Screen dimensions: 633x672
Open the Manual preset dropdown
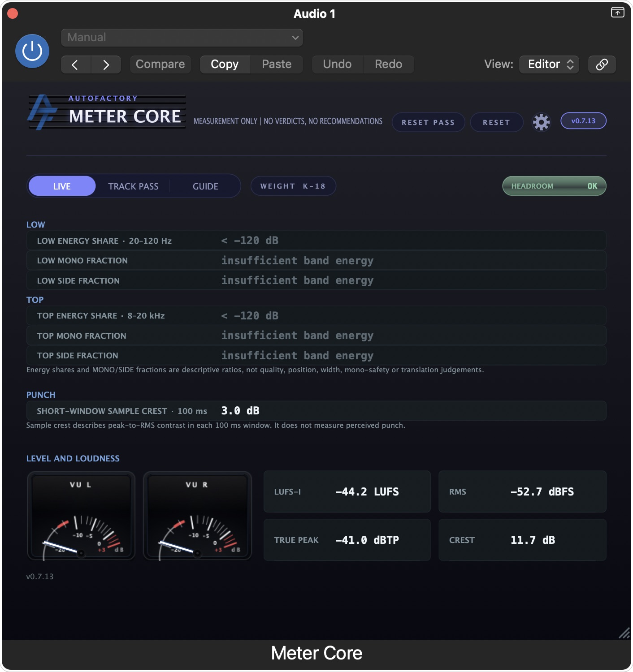tap(182, 38)
